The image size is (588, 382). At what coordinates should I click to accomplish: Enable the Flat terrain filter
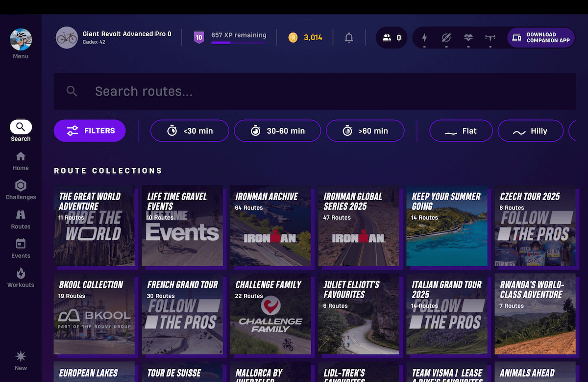[x=461, y=131]
